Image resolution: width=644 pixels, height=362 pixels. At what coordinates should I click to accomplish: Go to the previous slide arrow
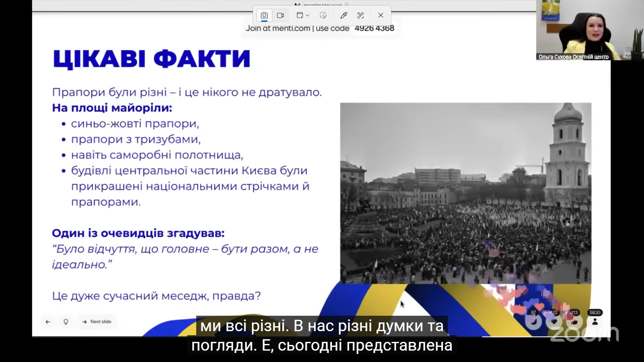coord(48,322)
